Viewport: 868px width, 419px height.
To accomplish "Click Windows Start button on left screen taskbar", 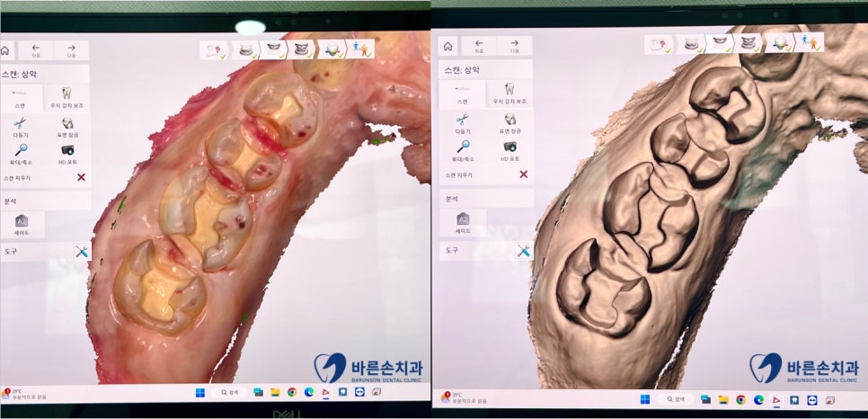I will [x=199, y=392].
